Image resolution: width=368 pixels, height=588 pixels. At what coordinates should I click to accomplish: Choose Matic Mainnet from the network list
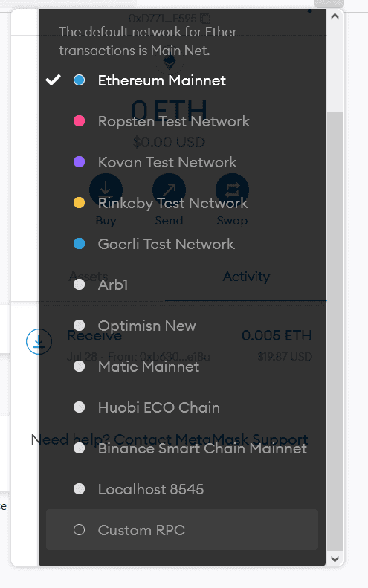(x=182, y=366)
